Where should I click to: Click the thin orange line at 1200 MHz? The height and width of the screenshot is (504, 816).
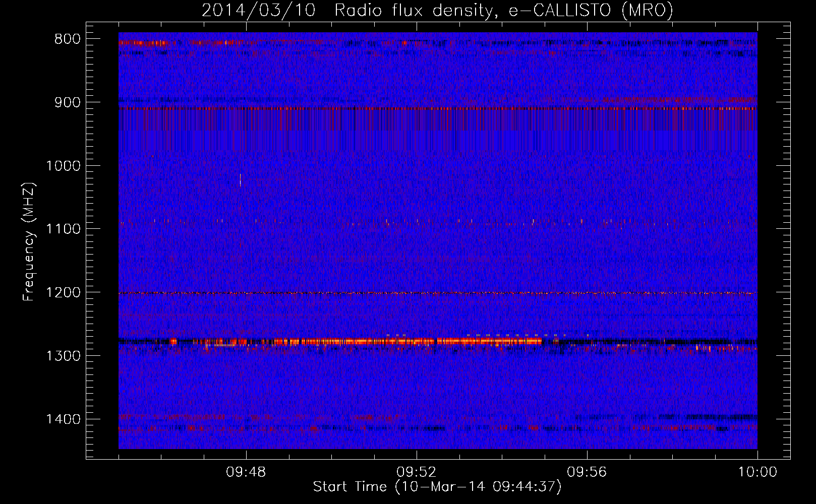tap(438, 293)
